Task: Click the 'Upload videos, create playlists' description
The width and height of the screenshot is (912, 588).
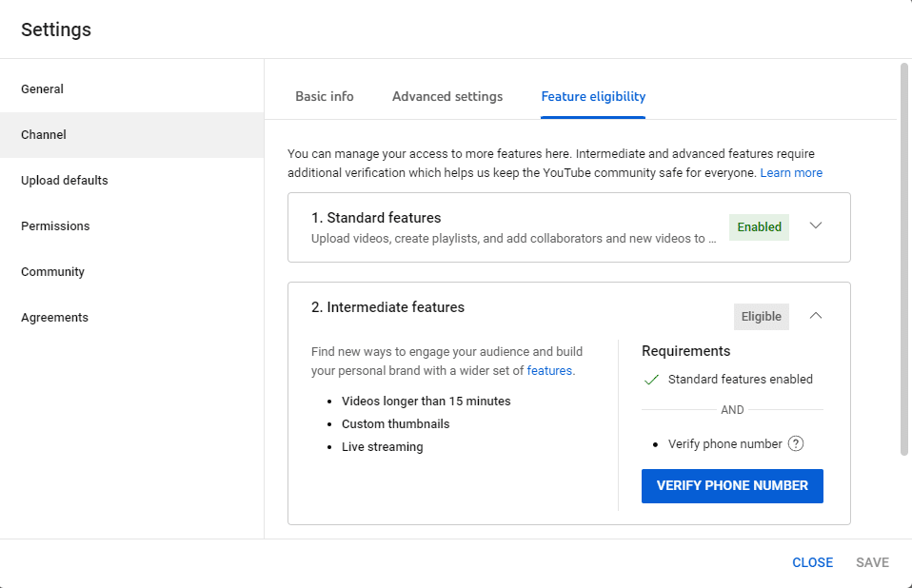Action: [513, 239]
